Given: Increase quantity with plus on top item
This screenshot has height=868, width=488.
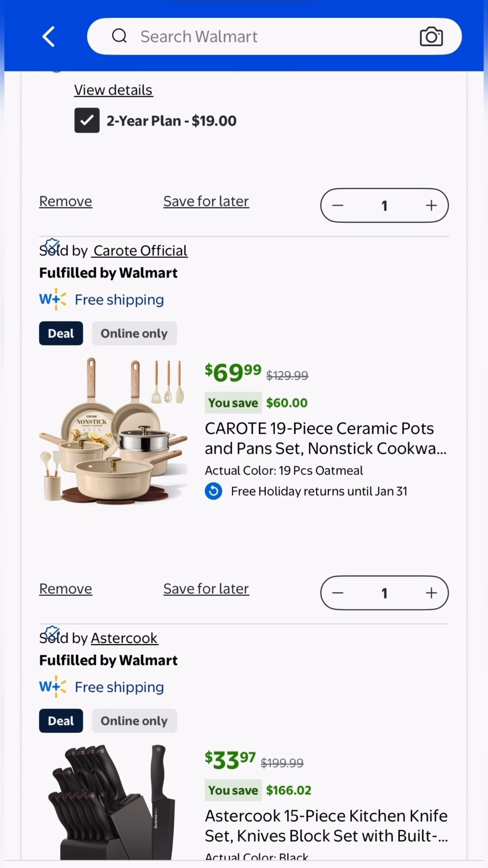Looking at the screenshot, I should pos(431,206).
